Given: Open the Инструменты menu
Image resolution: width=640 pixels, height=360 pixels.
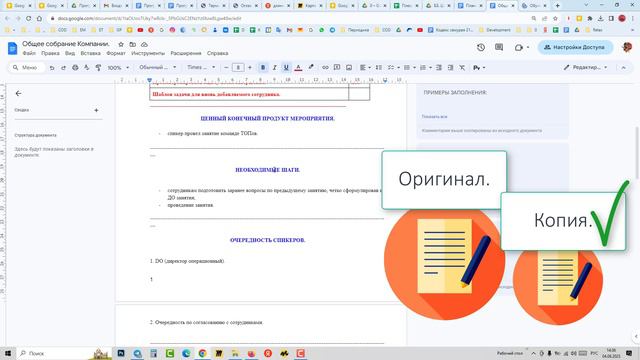Looking at the screenshot, I should [148, 53].
